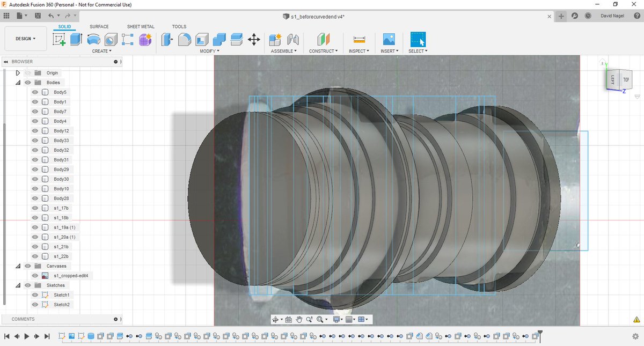Viewport: 644px width, 346px height.
Task: Select the Pan tool in navigation bar
Action: 299,319
